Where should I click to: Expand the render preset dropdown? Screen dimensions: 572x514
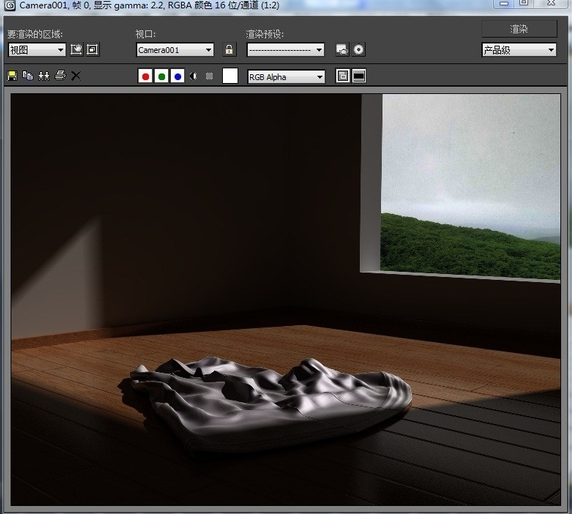click(x=286, y=50)
